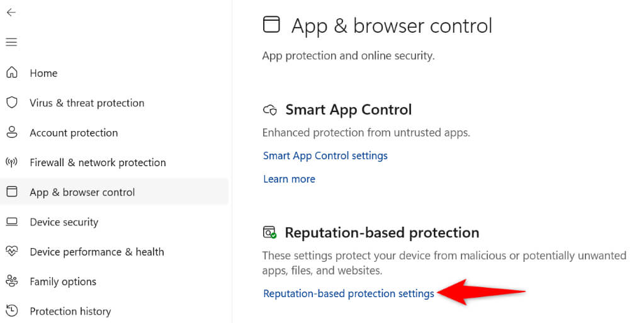Go to Virus & threat protection
This screenshot has width=644, height=323.
point(87,103)
